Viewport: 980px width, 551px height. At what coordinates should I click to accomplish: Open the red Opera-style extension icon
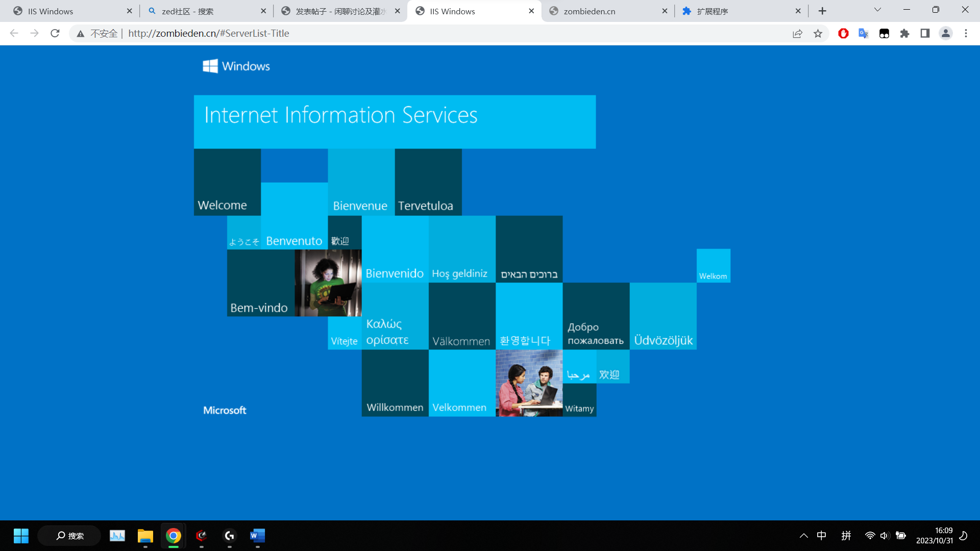point(843,34)
